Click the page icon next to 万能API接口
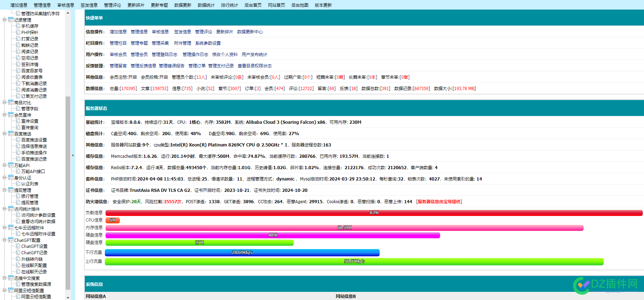Image resolution: width=644 pixels, height=300 pixels. click(18, 171)
